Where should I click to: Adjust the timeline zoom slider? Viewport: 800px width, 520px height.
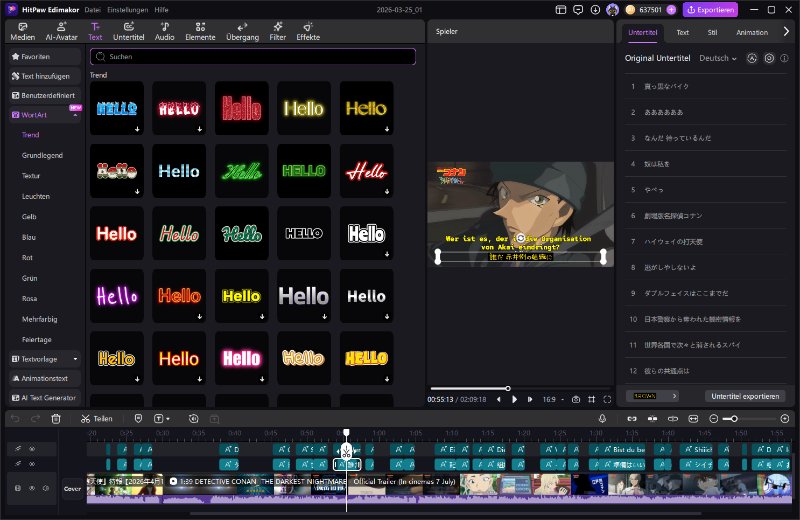[749, 418]
